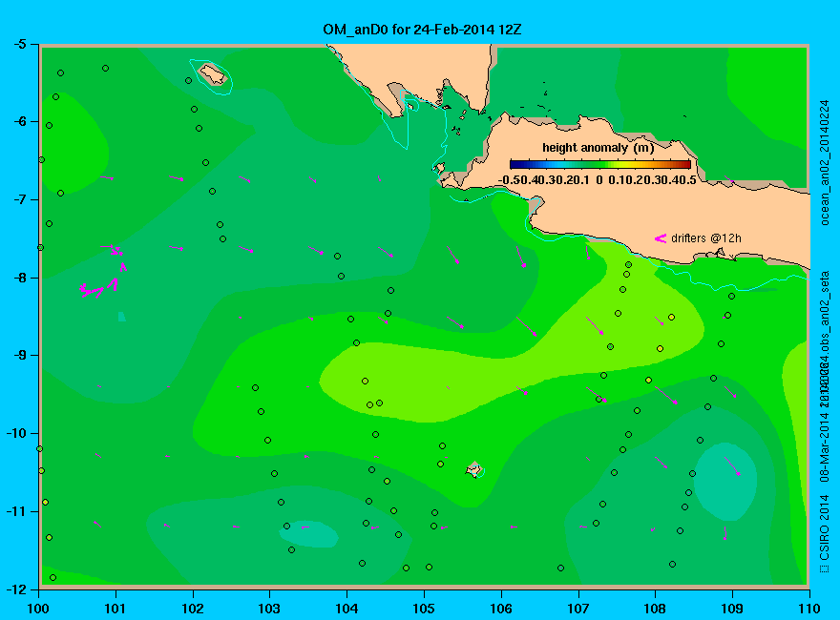The width and height of the screenshot is (840, 620).
Task: Click the yellow observation circle near 107.9E, 9.3S
Action: pyautogui.click(x=649, y=381)
